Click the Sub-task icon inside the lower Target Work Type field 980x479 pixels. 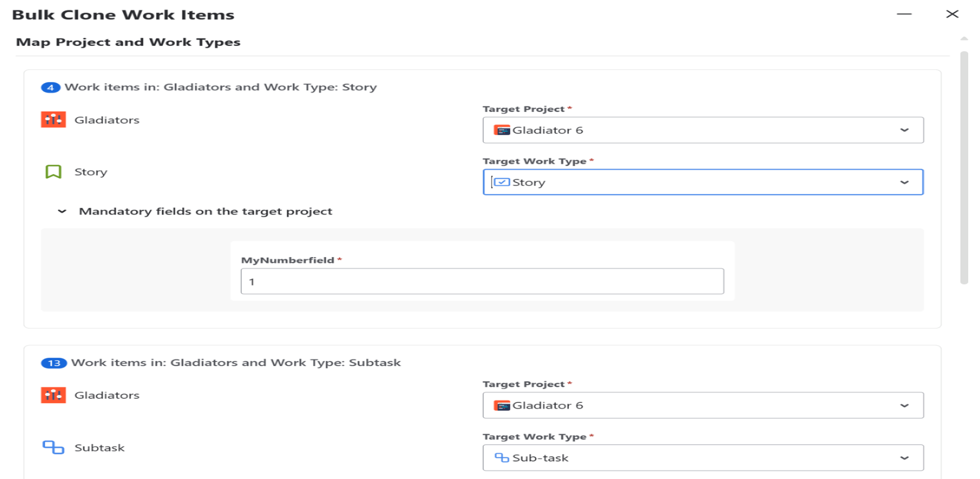(x=501, y=457)
